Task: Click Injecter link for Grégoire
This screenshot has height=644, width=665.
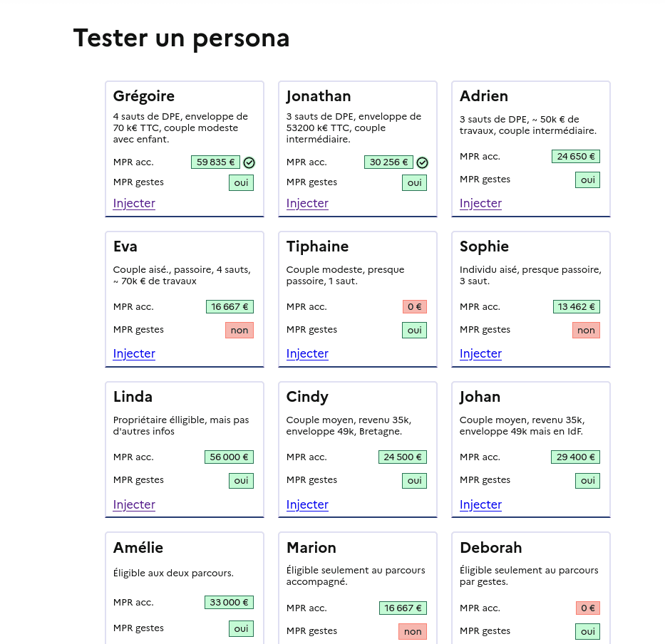Action: [x=134, y=203]
